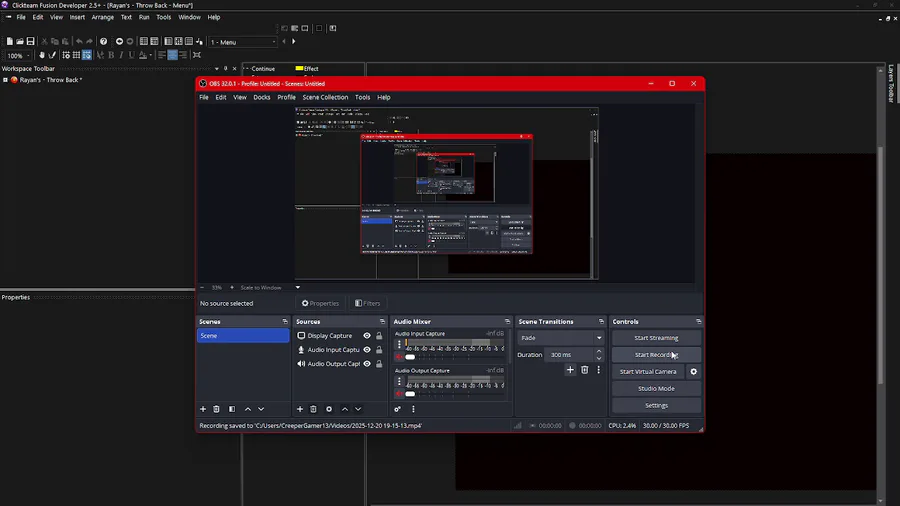This screenshot has height=506, width=900.
Task: Increase transition Duration with up arrow
Action: [599, 352]
